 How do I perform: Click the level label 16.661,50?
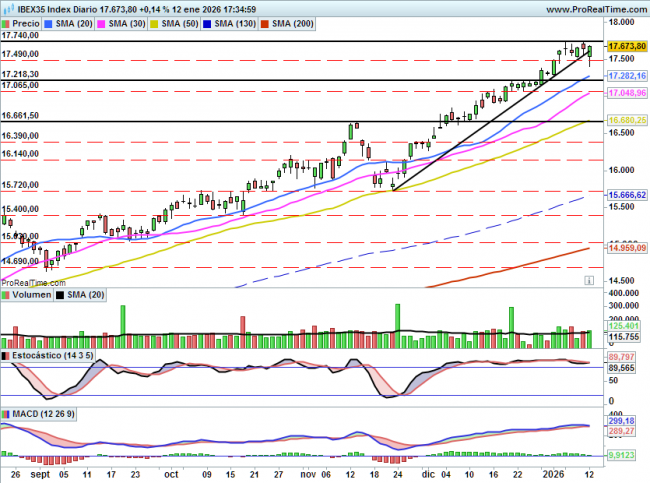(20, 115)
